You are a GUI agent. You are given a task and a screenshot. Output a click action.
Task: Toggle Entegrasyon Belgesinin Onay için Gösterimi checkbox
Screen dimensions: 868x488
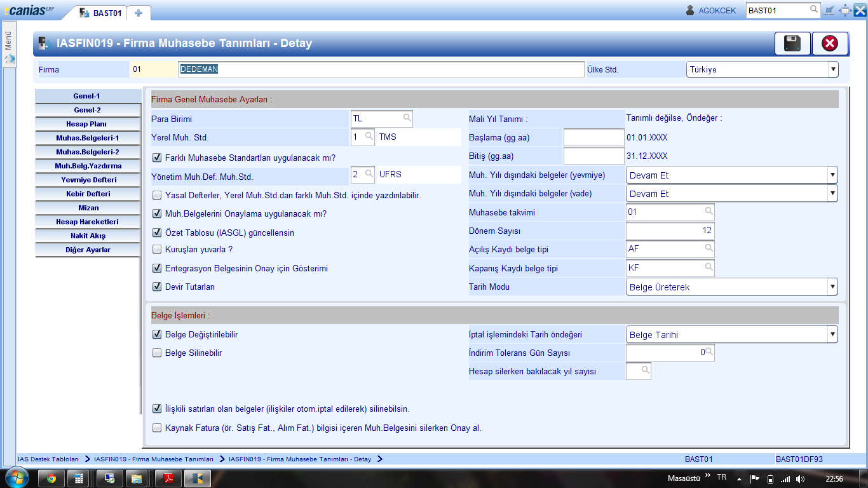[x=157, y=268]
